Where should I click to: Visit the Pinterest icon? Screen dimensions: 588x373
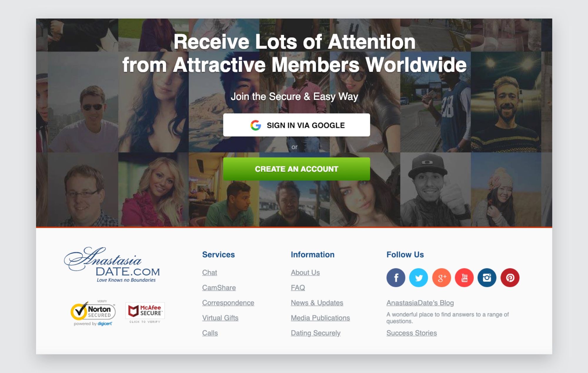(x=510, y=277)
